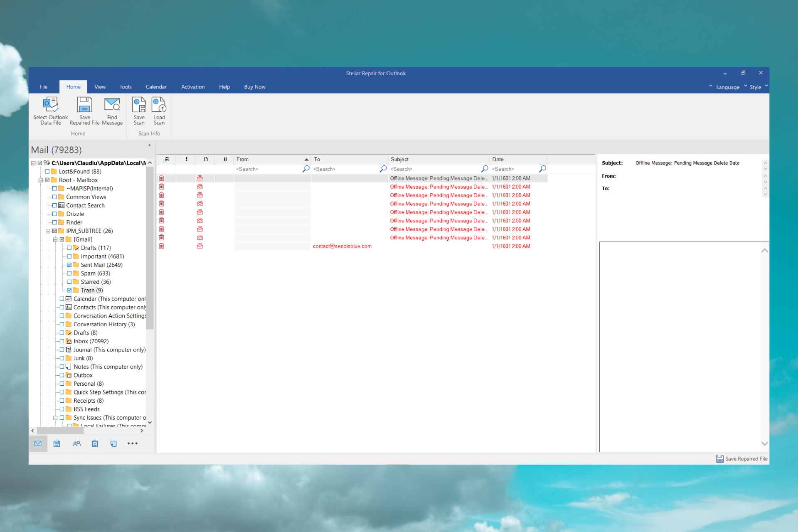Image resolution: width=798 pixels, height=532 pixels.
Task: Switch to the Mail view icon
Action: point(38,443)
